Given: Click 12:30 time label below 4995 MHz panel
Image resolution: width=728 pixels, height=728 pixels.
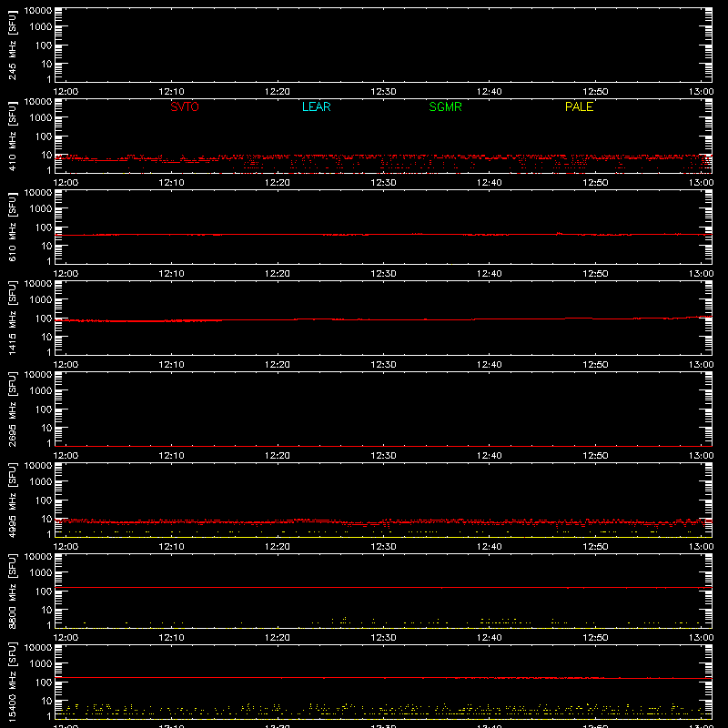Looking at the screenshot, I should click(x=383, y=547).
